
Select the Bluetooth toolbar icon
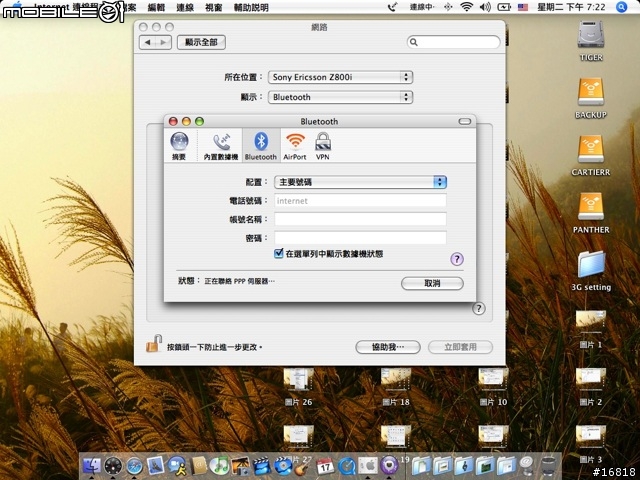[x=261, y=146]
